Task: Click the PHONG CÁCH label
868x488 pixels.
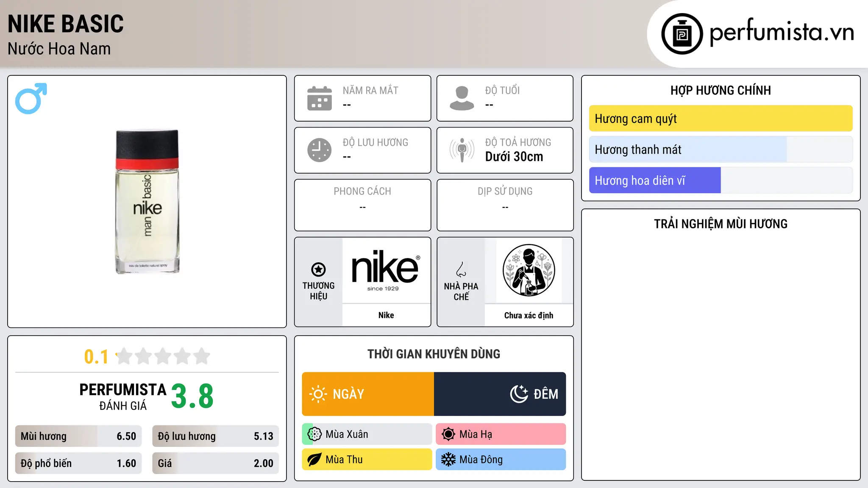Action: [x=362, y=191]
